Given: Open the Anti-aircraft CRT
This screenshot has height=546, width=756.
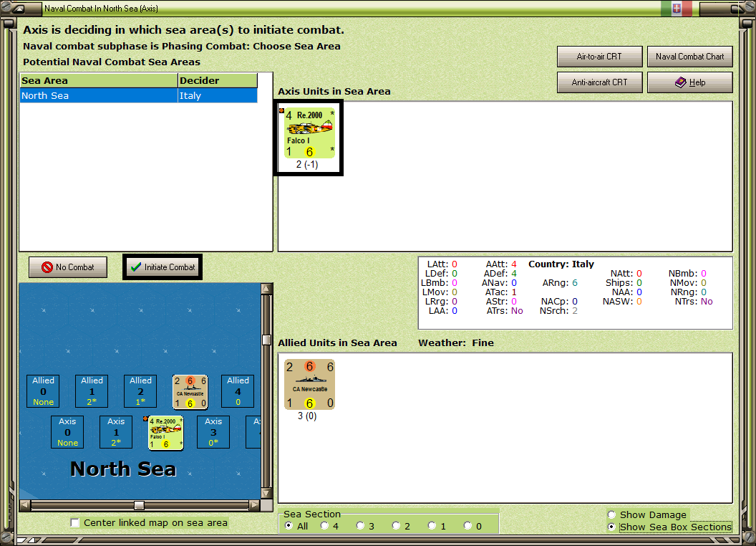Looking at the screenshot, I should tap(599, 82).
